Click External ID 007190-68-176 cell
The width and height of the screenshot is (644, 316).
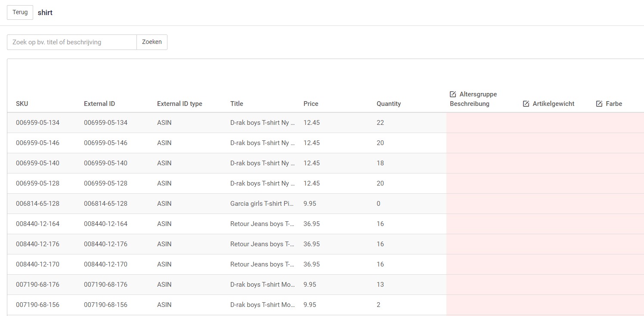pyautogui.click(x=105, y=285)
